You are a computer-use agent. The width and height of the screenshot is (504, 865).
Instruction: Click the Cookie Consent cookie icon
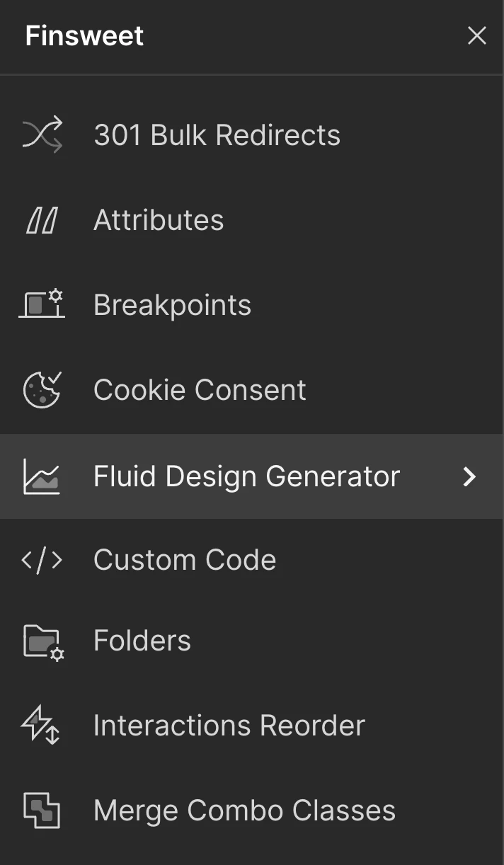click(41, 389)
